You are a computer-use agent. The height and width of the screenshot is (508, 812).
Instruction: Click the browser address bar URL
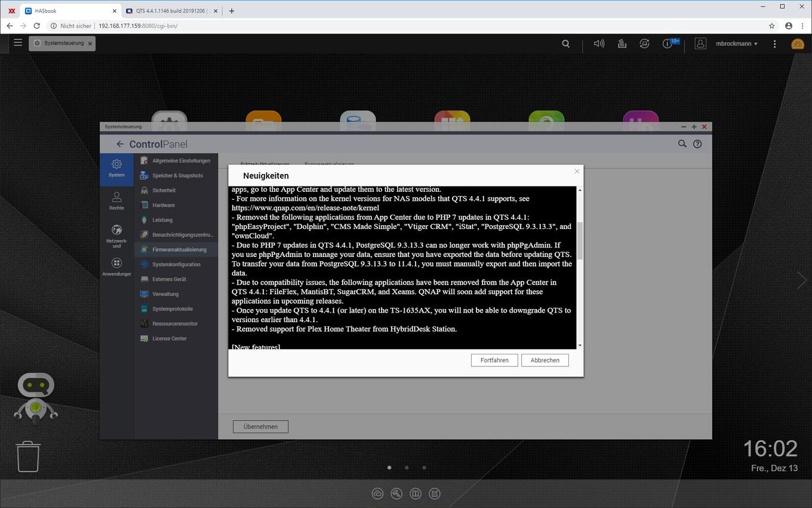(x=138, y=26)
